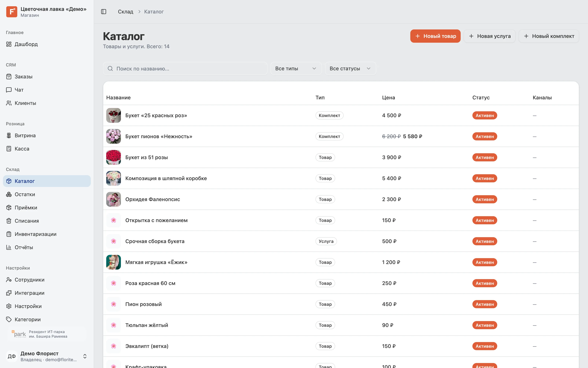This screenshot has width=588, height=368.
Task: Click placeholder flower icon for Открытка с пожеланием
Action: pos(114,220)
